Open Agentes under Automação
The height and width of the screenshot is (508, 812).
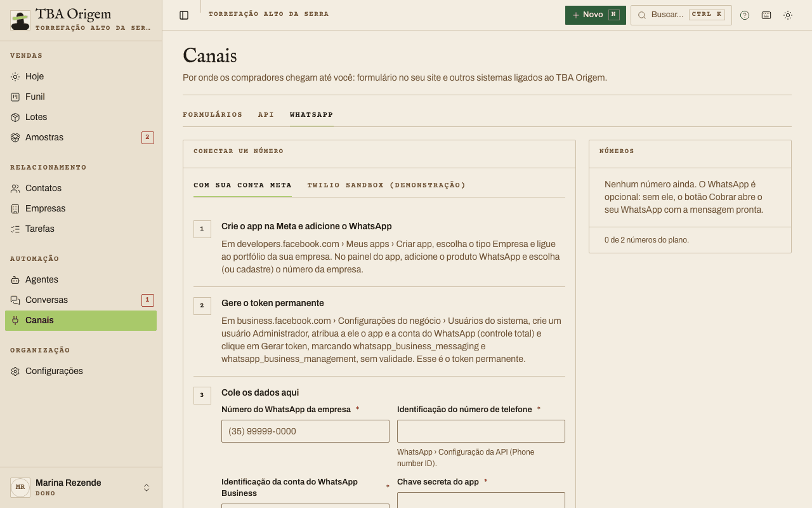(81, 279)
